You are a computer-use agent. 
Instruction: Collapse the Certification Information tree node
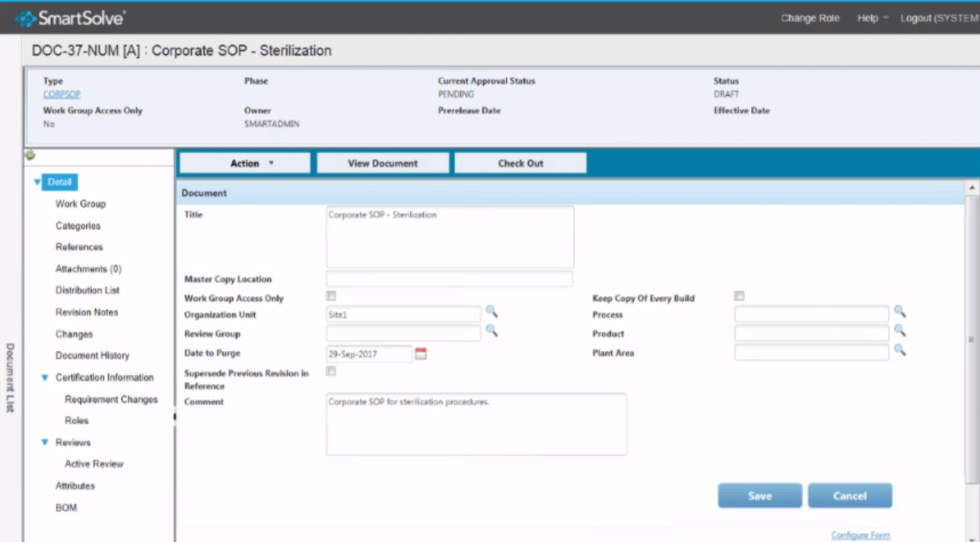click(45, 378)
